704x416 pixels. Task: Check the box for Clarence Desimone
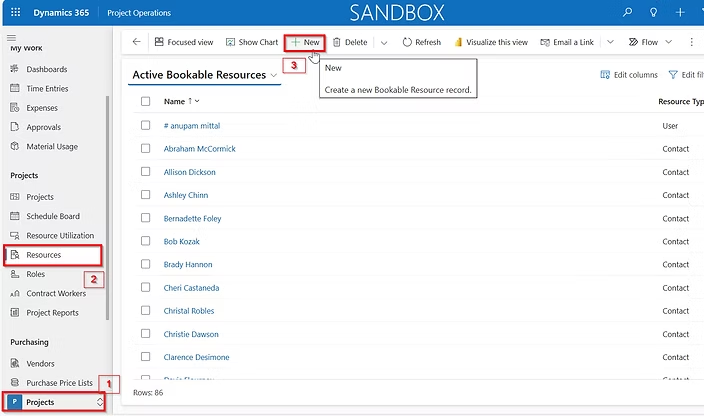145,356
